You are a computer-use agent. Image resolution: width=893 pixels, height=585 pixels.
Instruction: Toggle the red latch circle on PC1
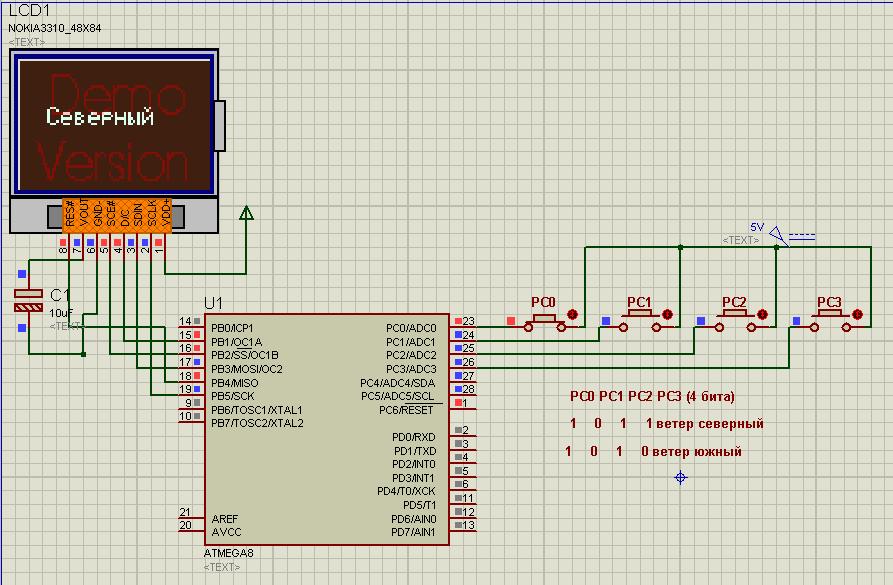pyautogui.click(x=669, y=315)
